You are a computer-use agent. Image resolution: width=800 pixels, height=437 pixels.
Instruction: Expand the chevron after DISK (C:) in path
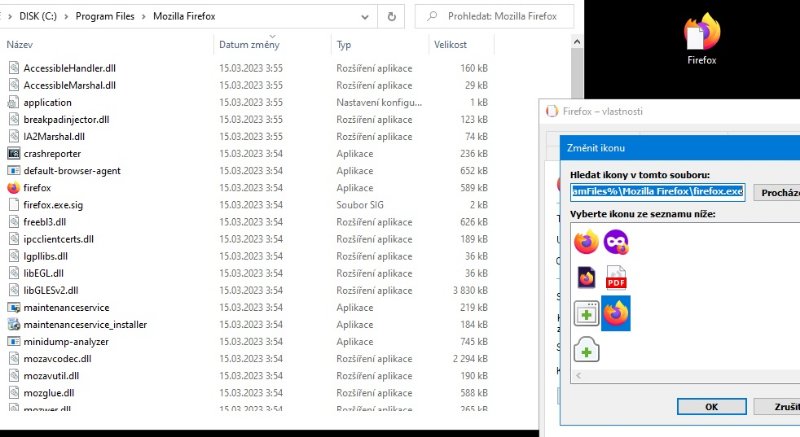click(66, 16)
